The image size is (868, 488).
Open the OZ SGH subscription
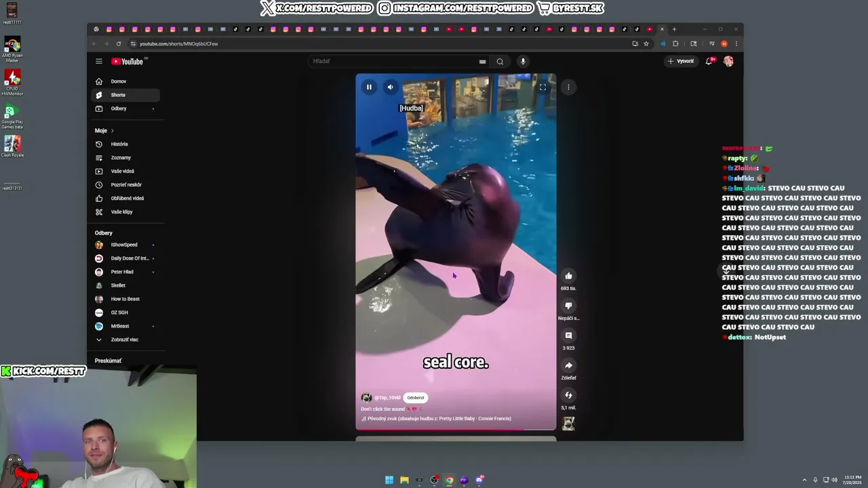click(x=125, y=312)
